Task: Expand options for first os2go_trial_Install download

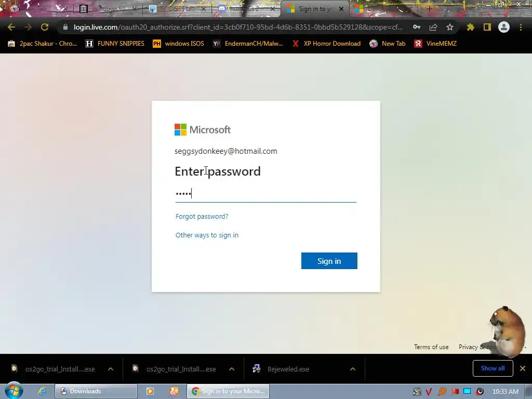Action: 111,369
